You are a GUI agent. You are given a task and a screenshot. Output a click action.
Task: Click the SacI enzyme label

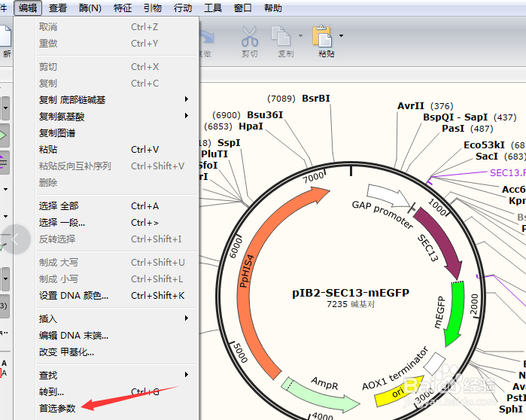(487, 157)
